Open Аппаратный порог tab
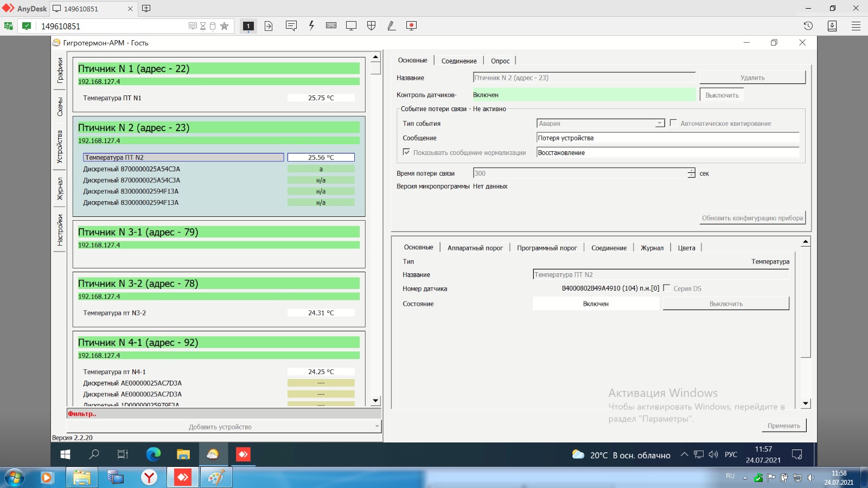The image size is (868, 488). 475,248
